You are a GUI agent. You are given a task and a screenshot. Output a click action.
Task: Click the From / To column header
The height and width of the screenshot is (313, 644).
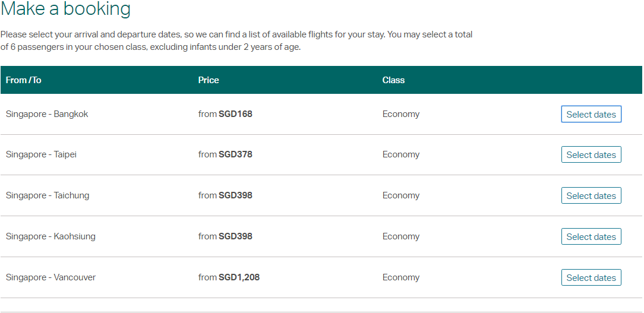(x=23, y=80)
